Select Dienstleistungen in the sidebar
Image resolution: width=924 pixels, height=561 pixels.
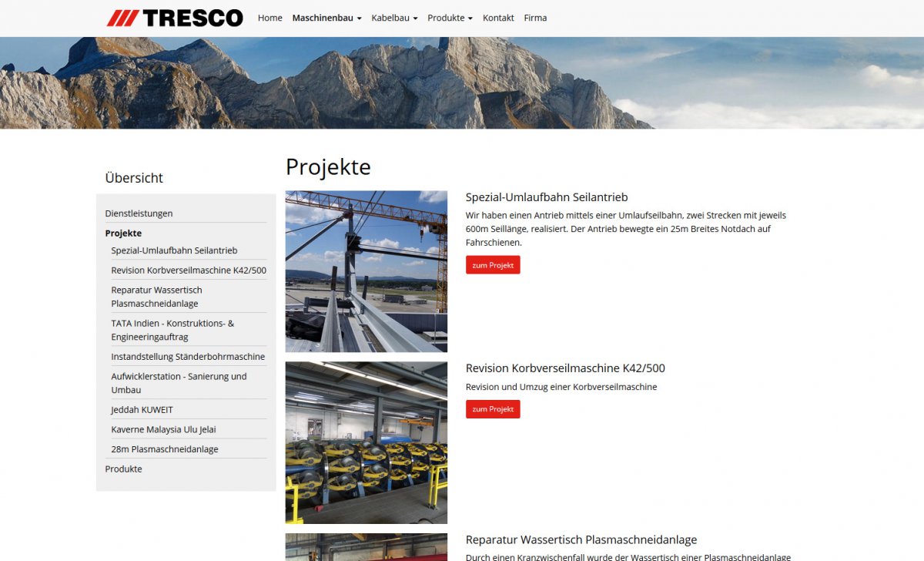pyautogui.click(x=139, y=213)
